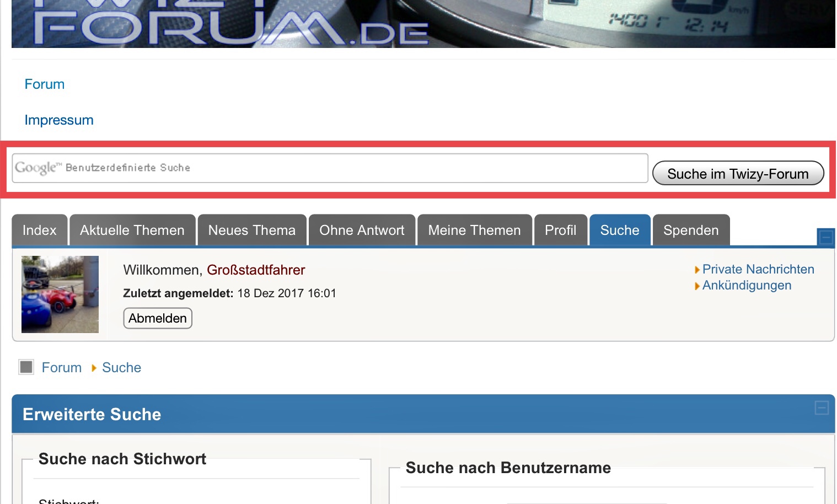Open the Impressum link
Viewport: 837px width, 504px height.
point(59,120)
